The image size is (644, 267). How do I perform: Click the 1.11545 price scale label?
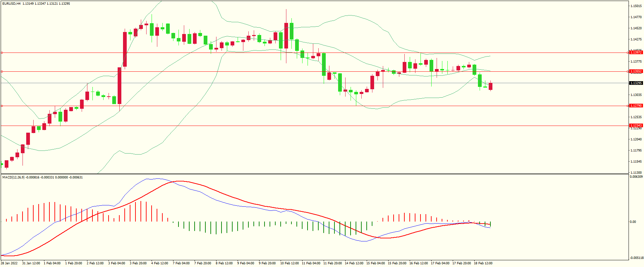point(636,162)
